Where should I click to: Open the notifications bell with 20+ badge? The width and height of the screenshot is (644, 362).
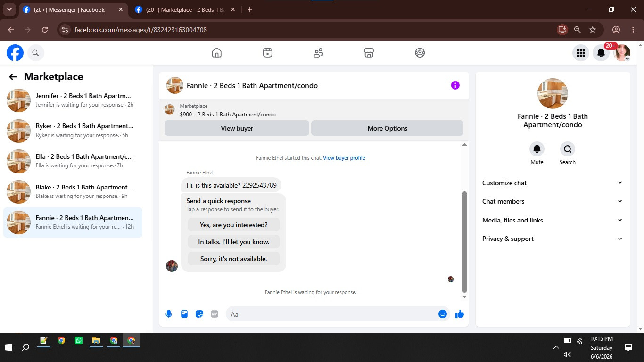click(x=601, y=53)
